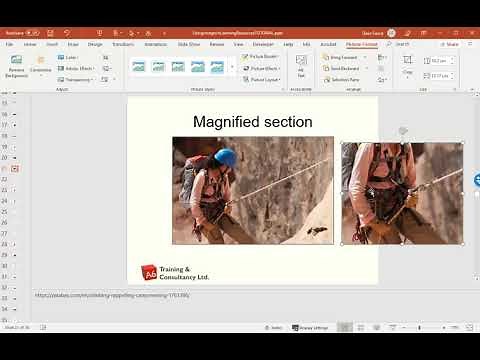Click the shape height input field
This screenshot has height=360, width=480.
click(440, 61)
